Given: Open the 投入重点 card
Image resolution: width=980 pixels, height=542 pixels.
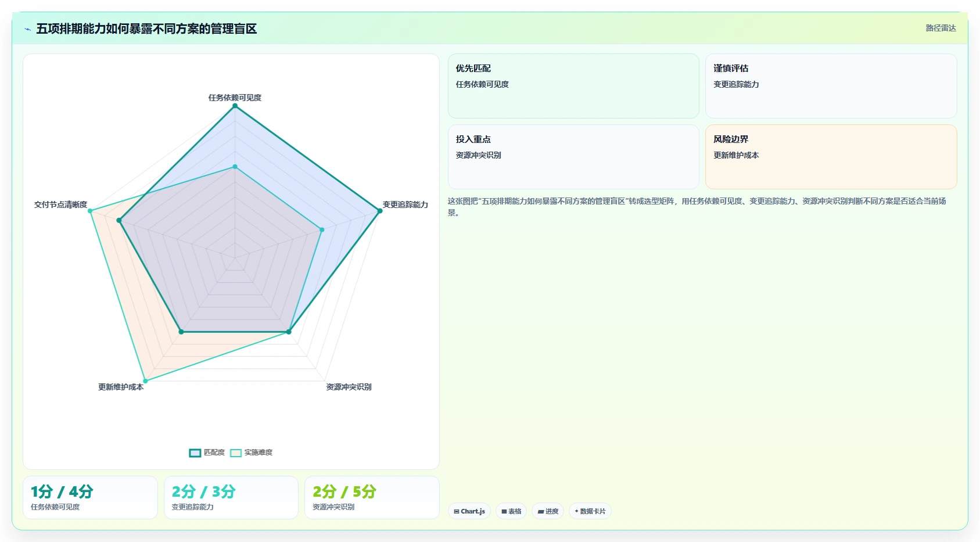Looking at the screenshot, I should [x=573, y=157].
